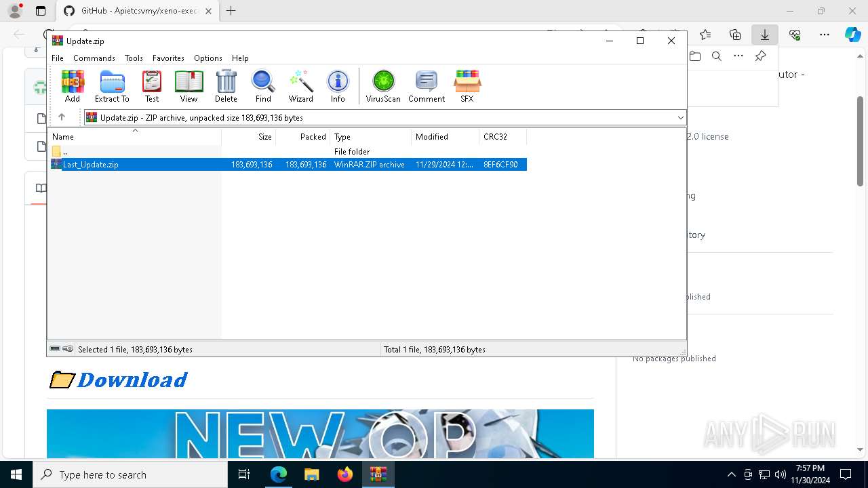Viewport: 868px width, 488px height.
Task: Open the Find tool
Action: click(263, 86)
